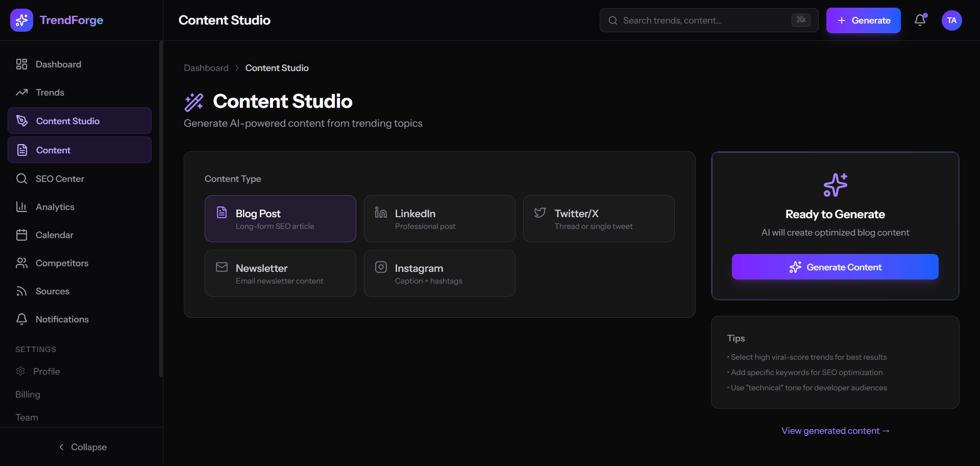Select the Blog Post content type
This screenshot has width=980, height=466.
[x=280, y=219]
